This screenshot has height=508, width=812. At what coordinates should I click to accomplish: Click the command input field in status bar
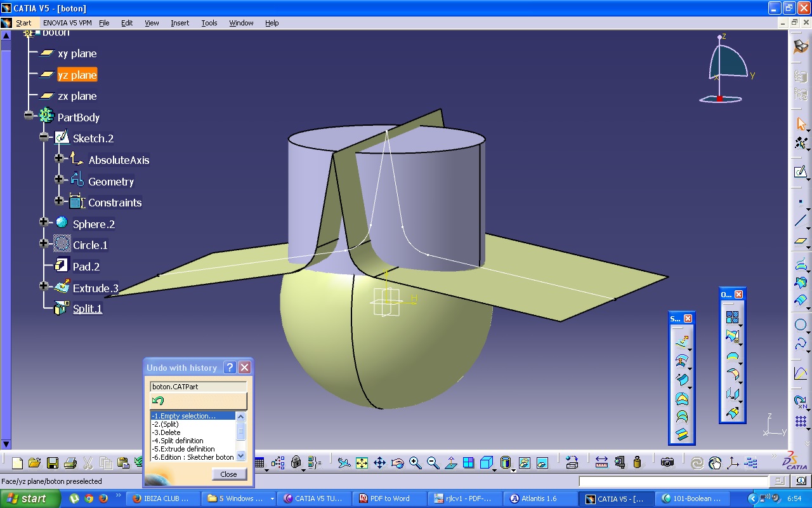672,482
